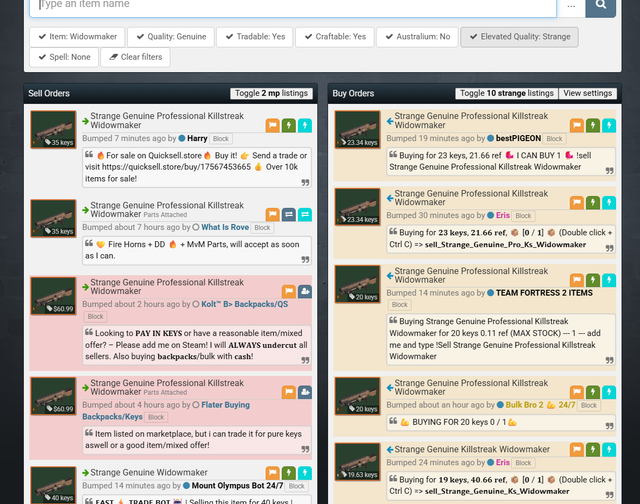This screenshot has height=504, width=640.
Task: Click the 'Clear filters' button
Action: pos(136,57)
